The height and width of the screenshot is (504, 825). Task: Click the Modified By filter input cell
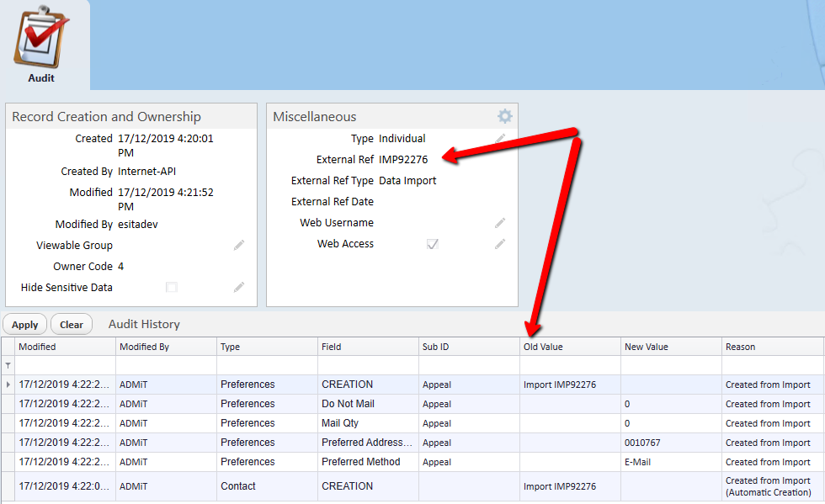tap(166, 365)
